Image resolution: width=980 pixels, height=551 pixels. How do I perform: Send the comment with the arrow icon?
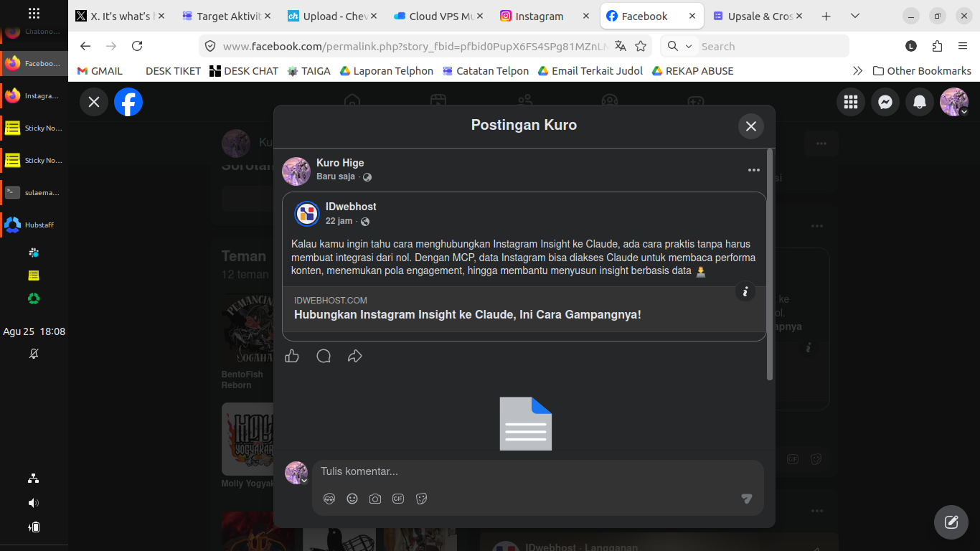(x=747, y=499)
